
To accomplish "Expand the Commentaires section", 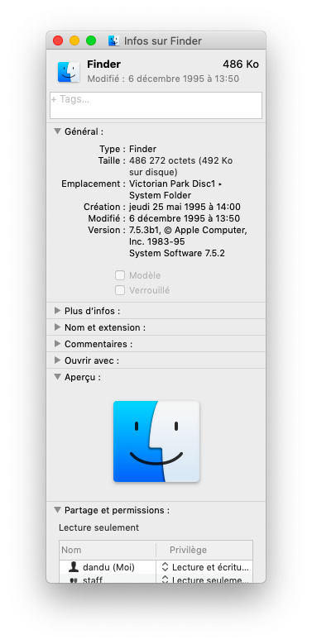I will 57,344.
